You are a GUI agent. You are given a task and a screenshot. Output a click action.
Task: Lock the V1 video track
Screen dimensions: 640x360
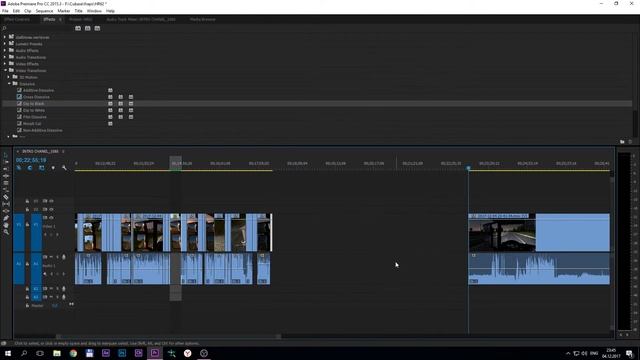coord(27,224)
